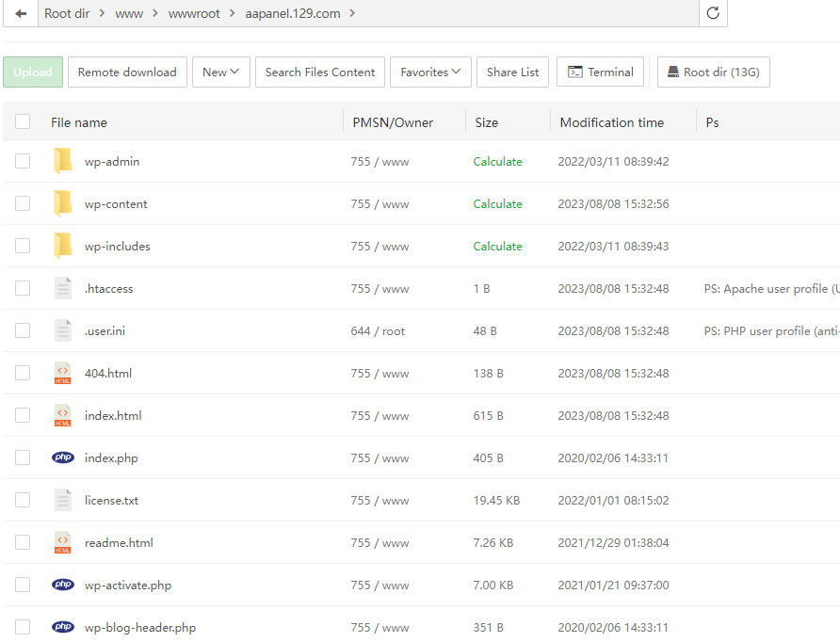Click the wp-blog-header.php file name
This screenshot has width=840, height=642.
coord(140,627)
